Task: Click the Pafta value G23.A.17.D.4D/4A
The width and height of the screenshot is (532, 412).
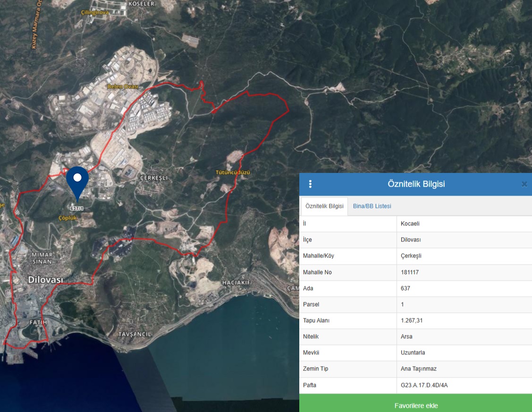Action: point(424,385)
